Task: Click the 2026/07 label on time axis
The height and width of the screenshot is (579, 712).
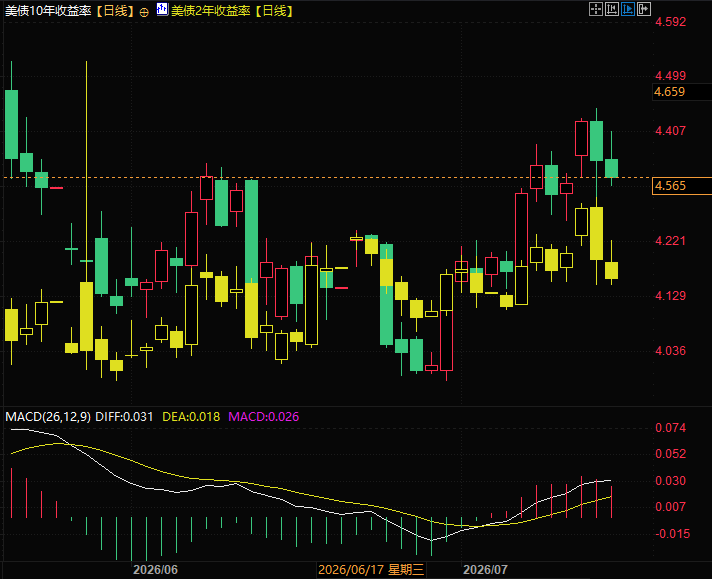Action: (x=485, y=569)
